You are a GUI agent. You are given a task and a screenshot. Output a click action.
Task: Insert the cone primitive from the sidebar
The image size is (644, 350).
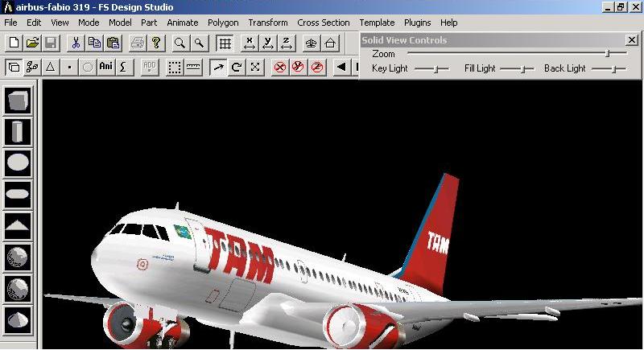18,319
